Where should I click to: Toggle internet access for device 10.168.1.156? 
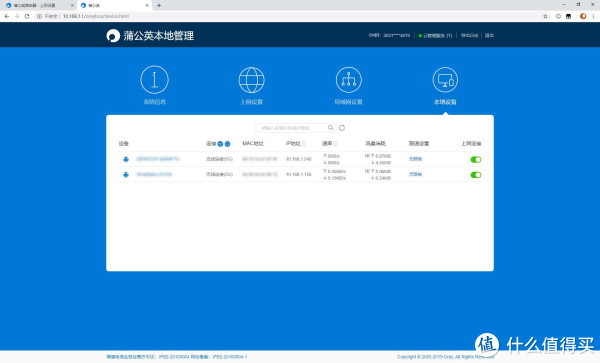pyautogui.click(x=476, y=175)
